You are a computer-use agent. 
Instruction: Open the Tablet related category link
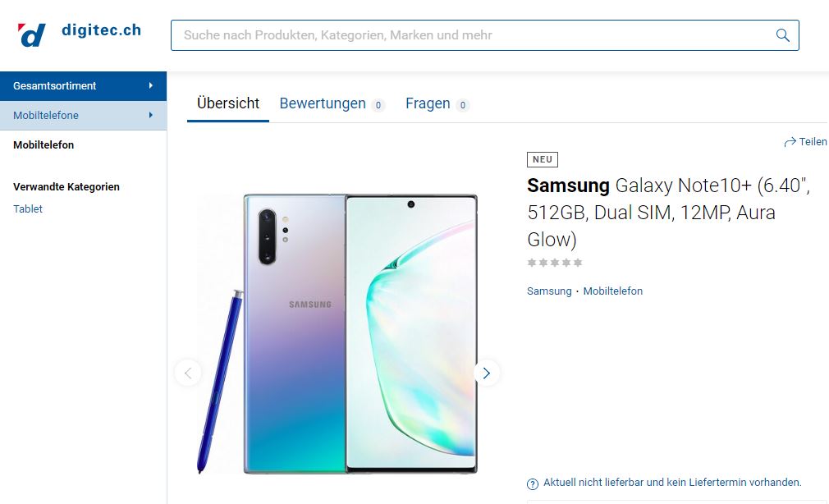pyautogui.click(x=27, y=208)
